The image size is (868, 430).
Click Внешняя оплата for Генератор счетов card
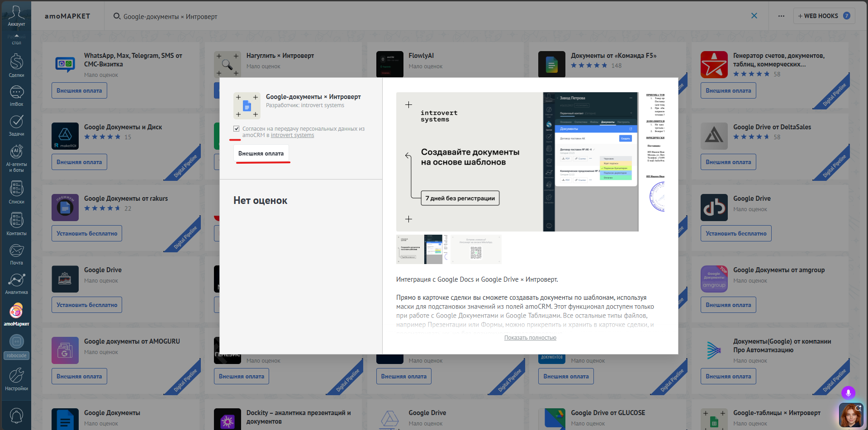tap(728, 90)
